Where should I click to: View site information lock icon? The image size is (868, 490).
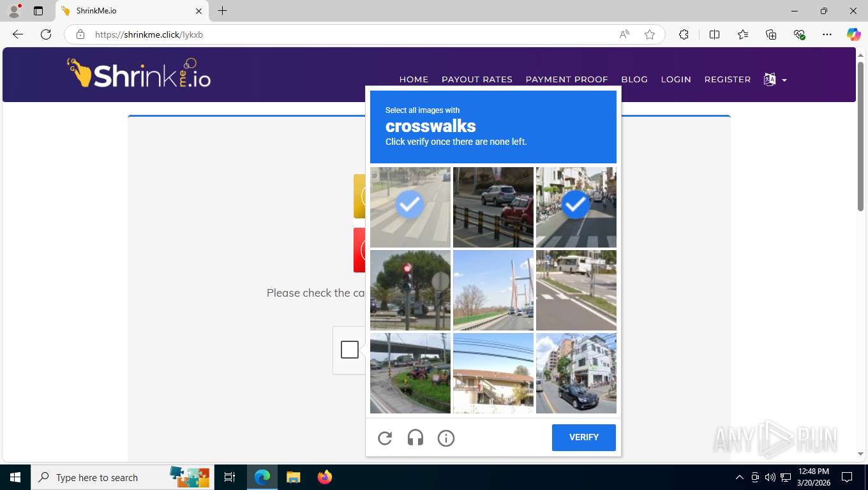pos(80,34)
